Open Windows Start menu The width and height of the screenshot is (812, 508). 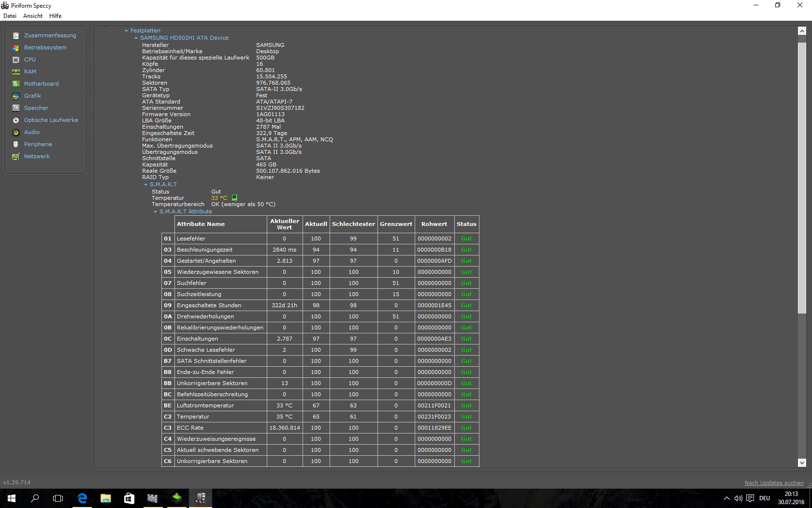pos(12,498)
